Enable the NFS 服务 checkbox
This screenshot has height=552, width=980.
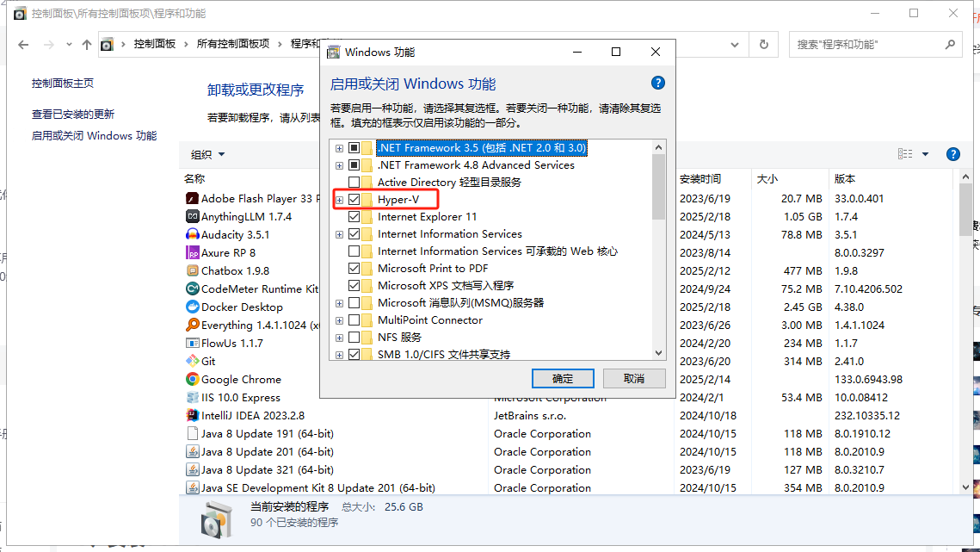click(354, 338)
